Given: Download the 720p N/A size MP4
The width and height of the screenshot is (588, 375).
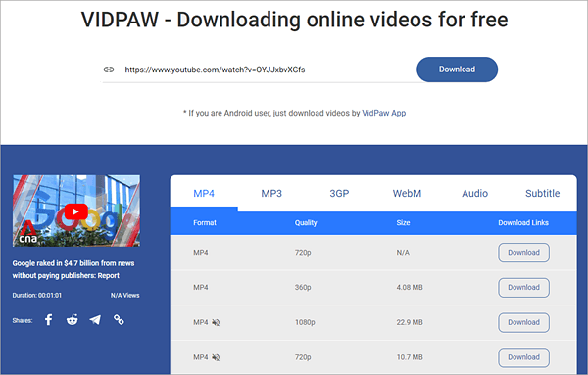Looking at the screenshot, I should [x=524, y=253].
